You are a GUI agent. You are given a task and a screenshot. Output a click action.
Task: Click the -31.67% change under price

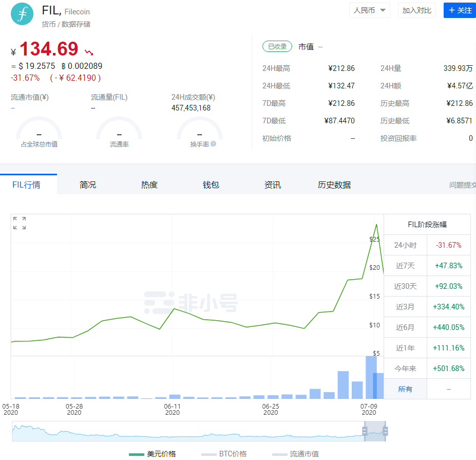click(x=25, y=78)
